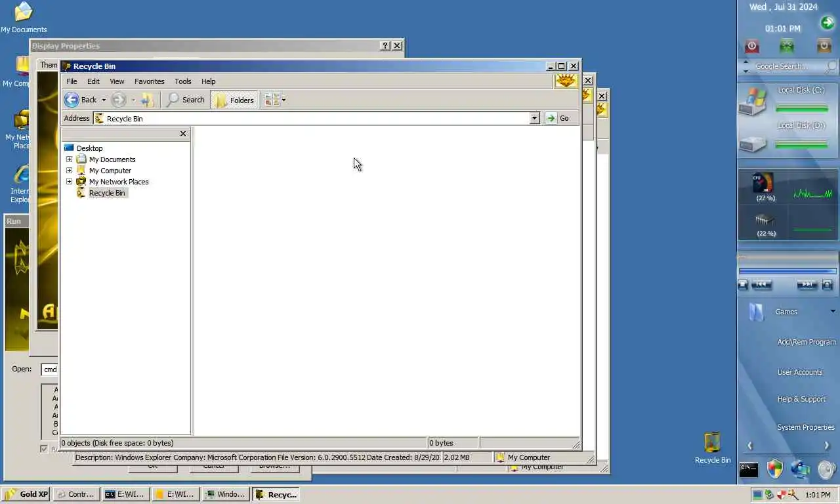Open the Favorites menu
This screenshot has height=504, width=840.
(x=149, y=81)
